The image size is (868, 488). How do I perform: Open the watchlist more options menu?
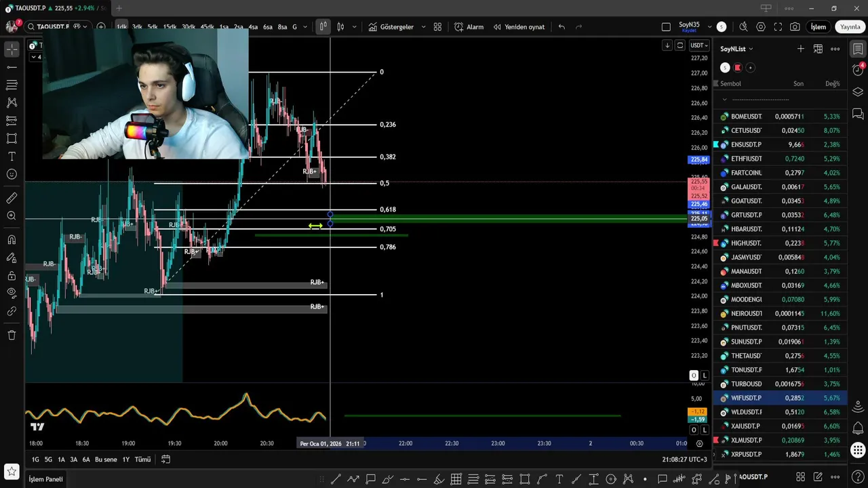click(x=835, y=49)
